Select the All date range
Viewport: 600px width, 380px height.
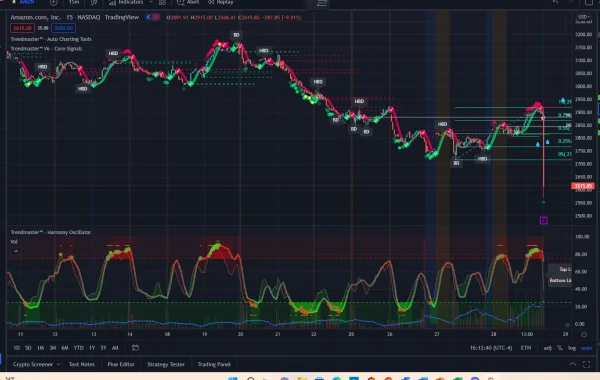coord(115,348)
